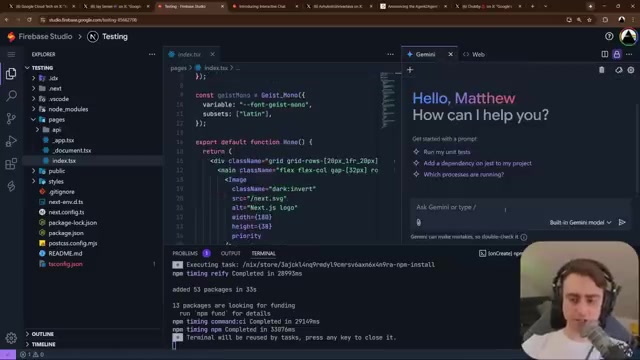Close the index.tsx editor tab

pos(212,54)
